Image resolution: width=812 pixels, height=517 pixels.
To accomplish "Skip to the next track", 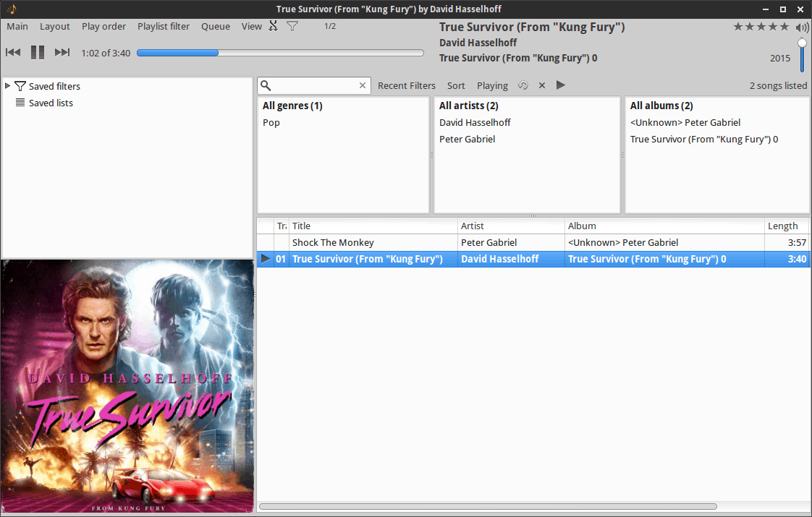I will point(62,52).
